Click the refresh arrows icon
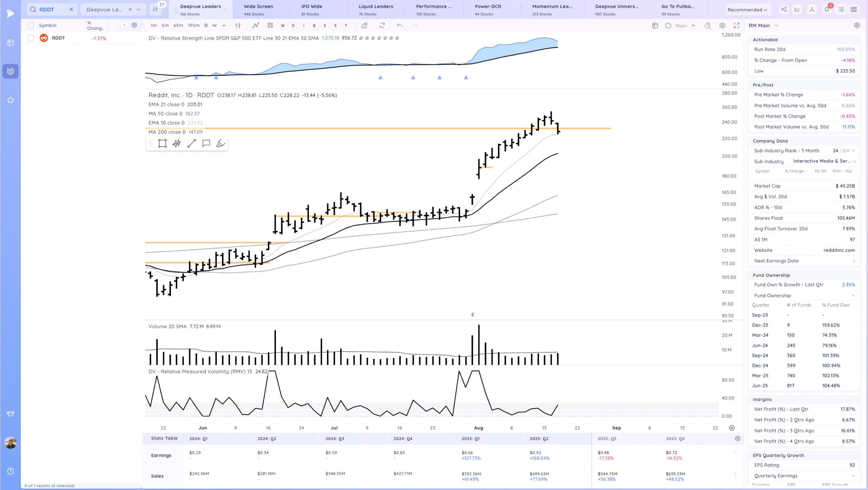This screenshot has height=490, width=868. 382,25
